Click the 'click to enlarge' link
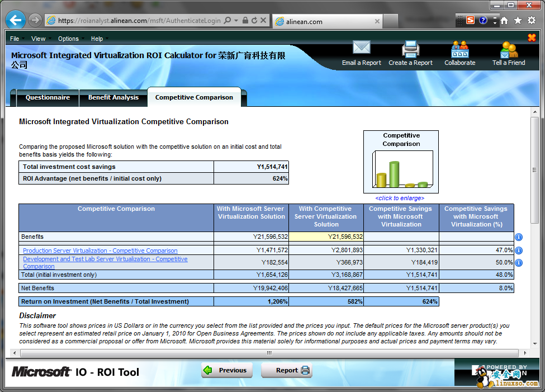The image size is (545, 392). pyautogui.click(x=399, y=198)
